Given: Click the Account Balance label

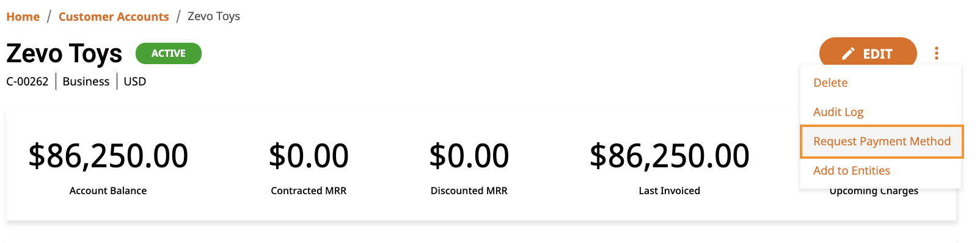Looking at the screenshot, I should 108,190.
